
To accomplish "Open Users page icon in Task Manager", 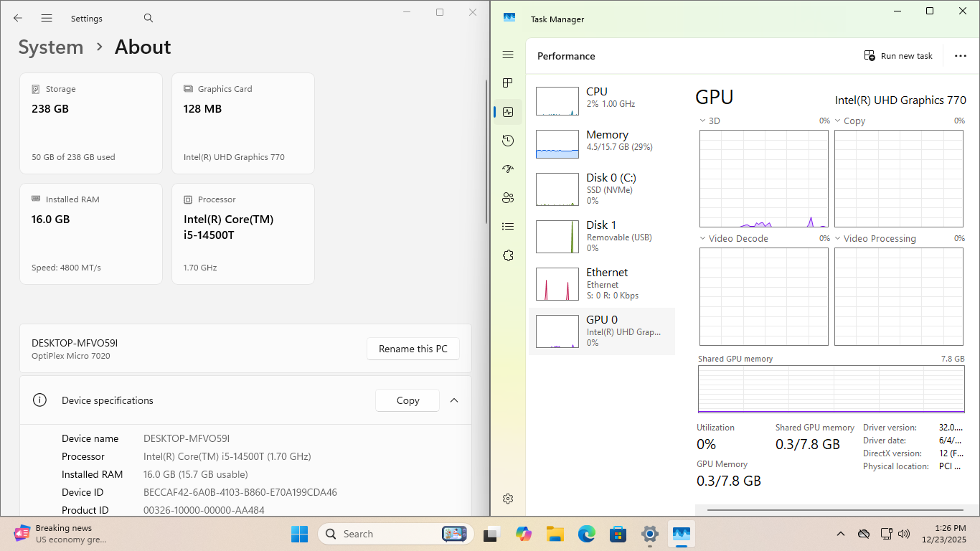I will pos(508,198).
